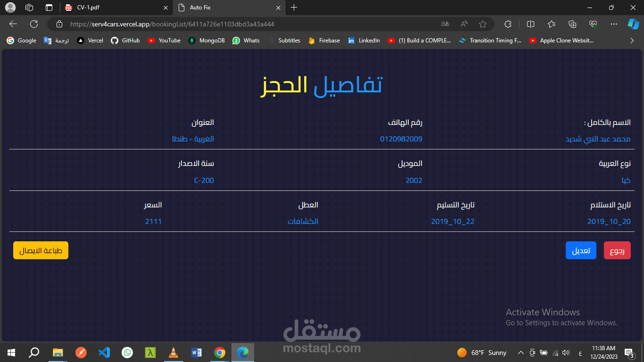This screenshot has height=362, width=644.
Task: Open the profile avatar icon
Action: click(x=10, y=8)
